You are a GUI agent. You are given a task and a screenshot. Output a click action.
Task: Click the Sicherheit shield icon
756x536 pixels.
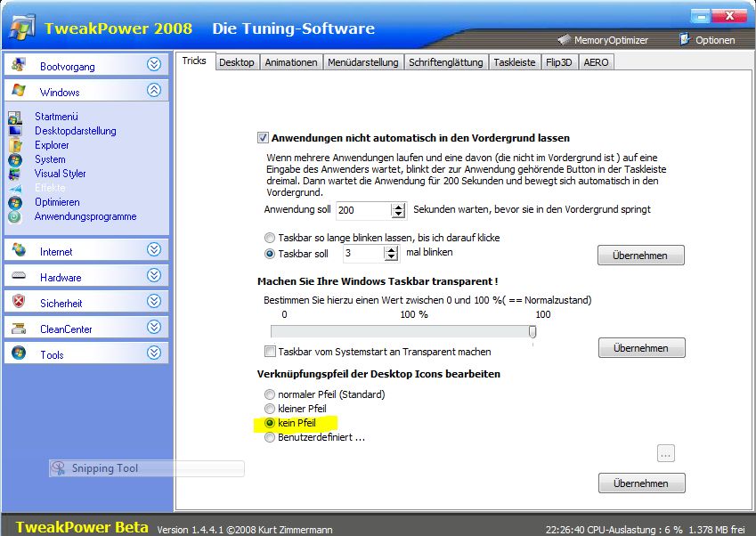click(x=19, y=301)
